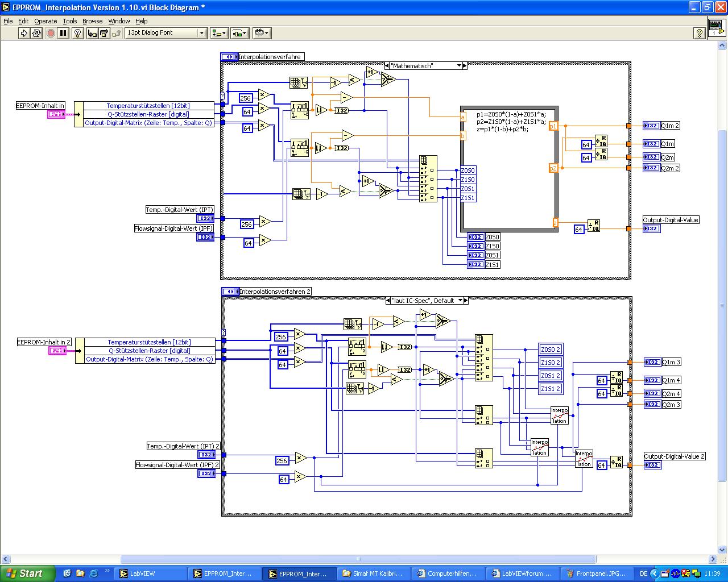Switch to Simaf MT Kalibri taskbar window
728x582 pixels.
374,573
